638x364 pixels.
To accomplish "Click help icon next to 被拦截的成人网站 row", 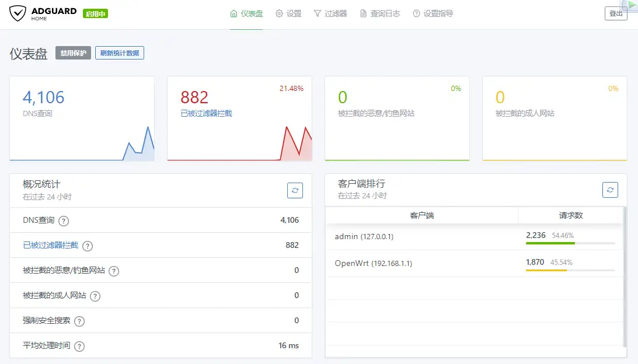I will tap(95, 296).
